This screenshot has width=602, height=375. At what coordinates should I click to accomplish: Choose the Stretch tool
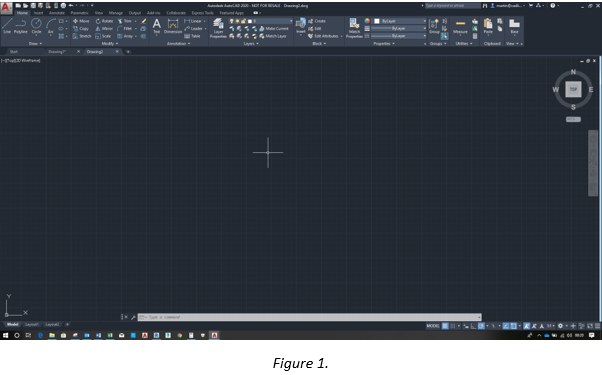pos(82,36)
